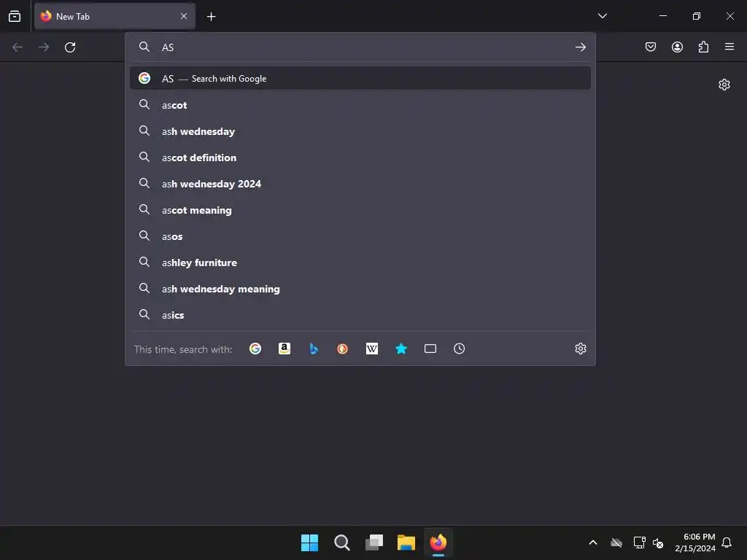The image size is (747, 560).
Task: Open the Firefox account menu
Action: (677, 47)
